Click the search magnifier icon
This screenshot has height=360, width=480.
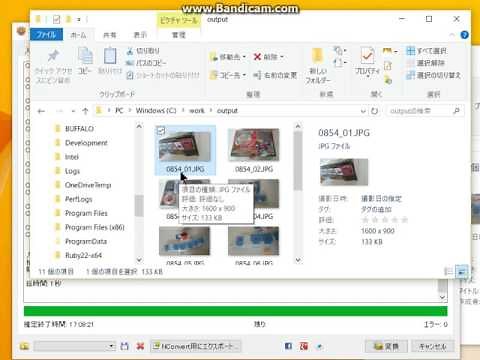coord(456,111)
